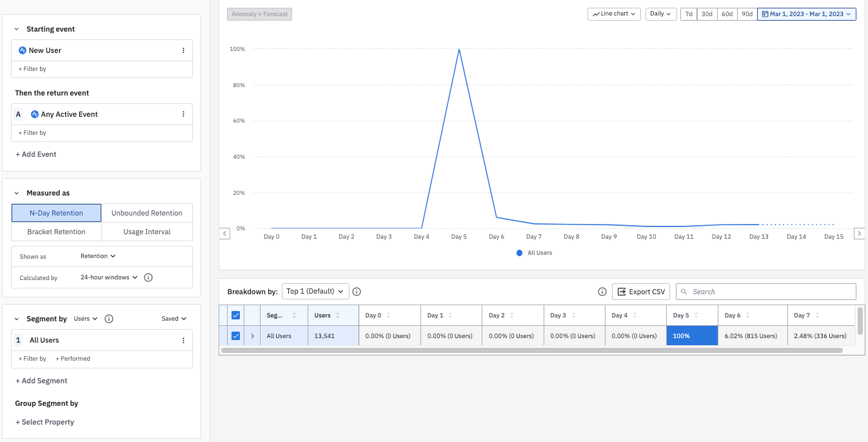Click the Add Segment link
Image resolution: width=868 pixels, height=442 pixels.
coord(41,381)
